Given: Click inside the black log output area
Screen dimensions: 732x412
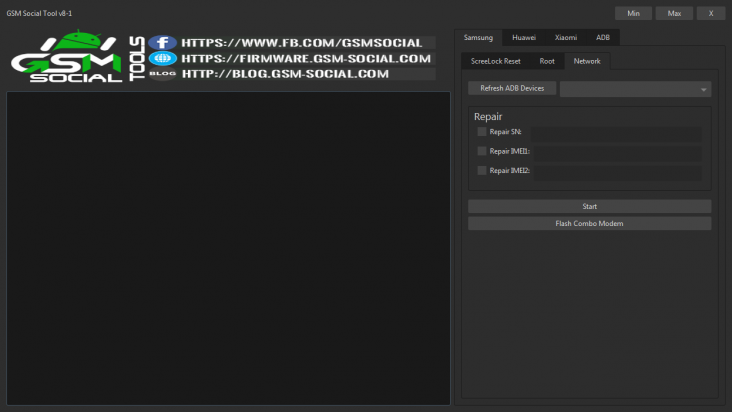Looking at the screenshot, I should (228, 248).
